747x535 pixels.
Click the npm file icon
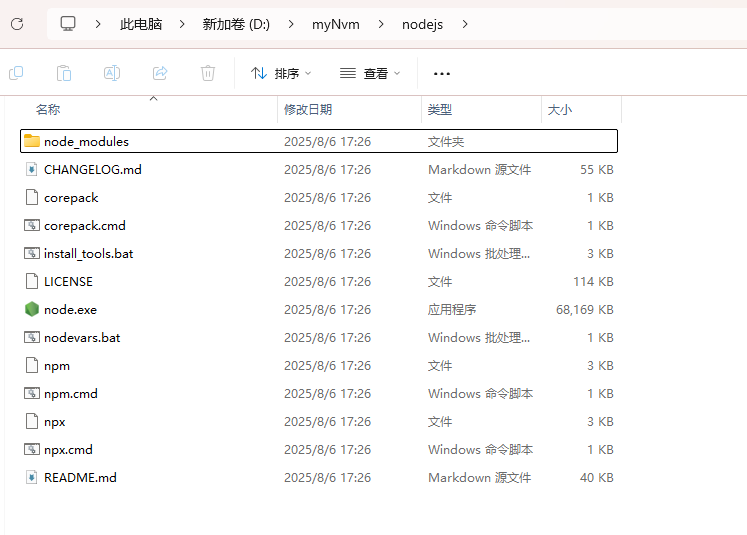pos(31,365)
